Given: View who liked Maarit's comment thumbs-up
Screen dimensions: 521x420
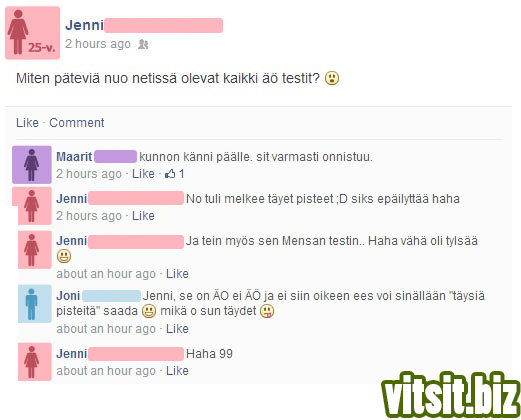Looking at the screenshot, I should coord(174,174).
